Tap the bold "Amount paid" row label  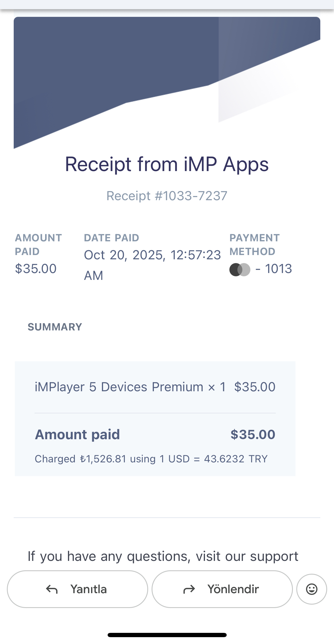pyautogui.click(x=77, y=435)
